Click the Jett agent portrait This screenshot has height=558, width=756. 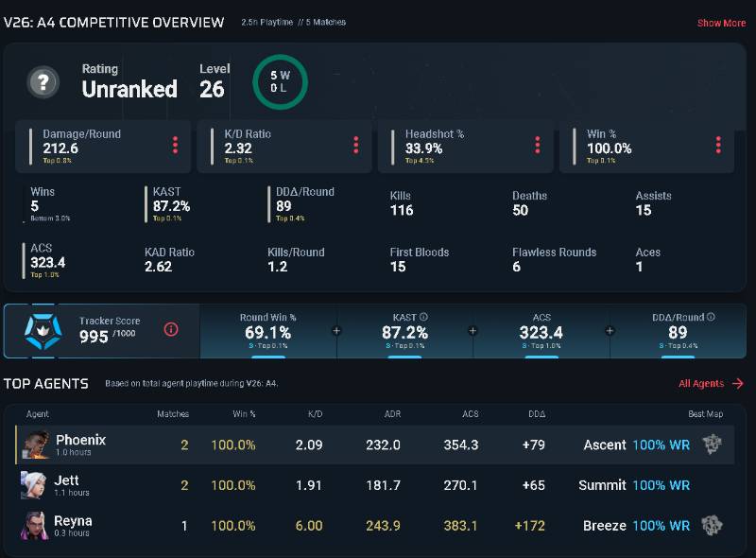click(34, 485)
